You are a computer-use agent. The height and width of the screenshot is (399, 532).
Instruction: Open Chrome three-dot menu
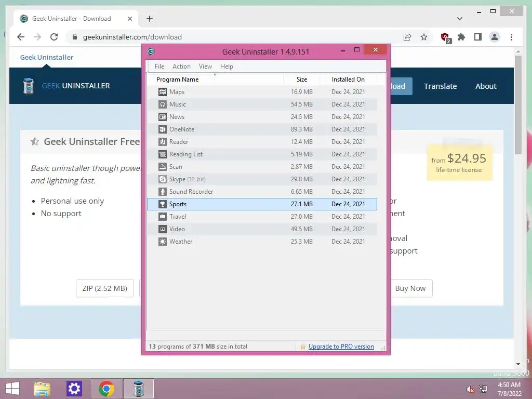click(x=511, y=37)
